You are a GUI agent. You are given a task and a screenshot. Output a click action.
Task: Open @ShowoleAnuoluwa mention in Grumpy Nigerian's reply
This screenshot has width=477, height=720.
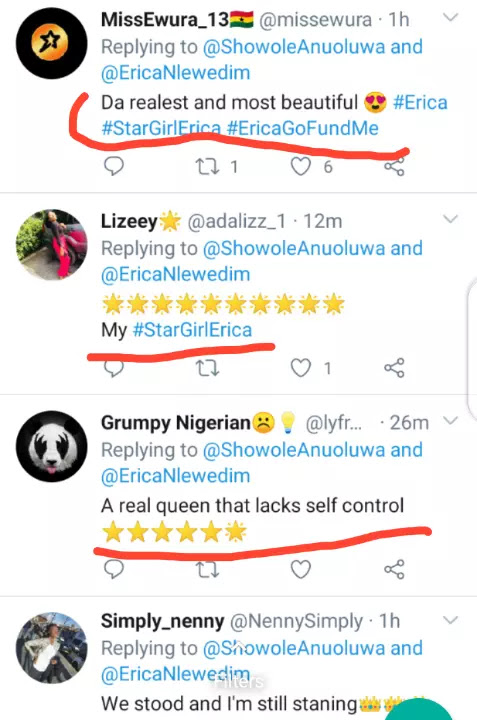pyautogui.click(x=293, y=450)
